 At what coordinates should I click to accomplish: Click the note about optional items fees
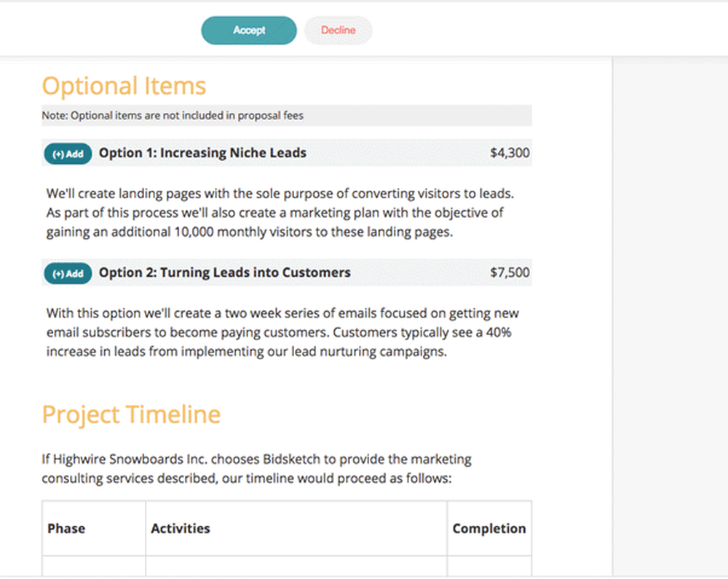(x=173, y=116)
